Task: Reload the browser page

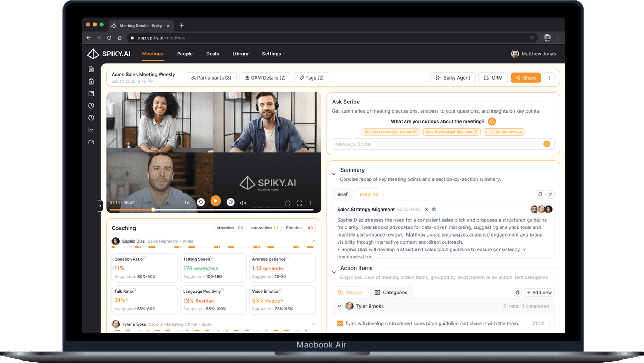Action: [x=109, y=38]
